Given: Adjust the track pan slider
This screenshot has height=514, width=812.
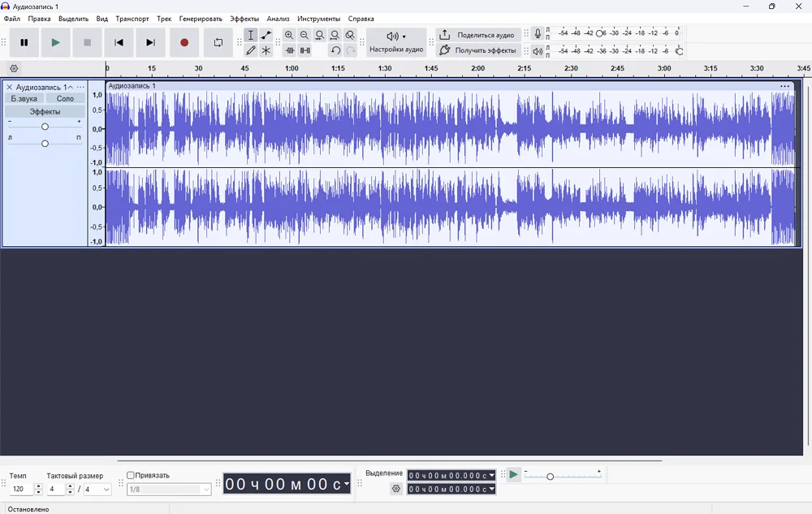Looking at the screenshot, I should tap(45, 144).
